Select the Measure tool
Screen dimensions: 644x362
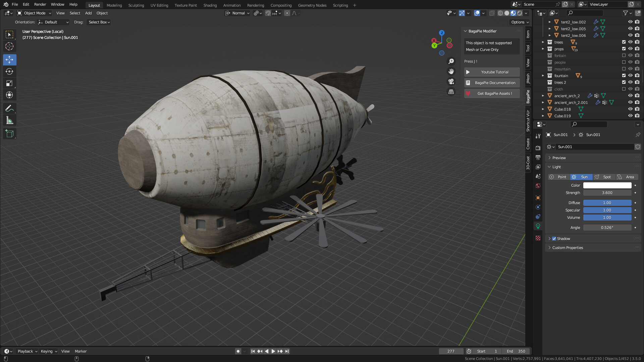tap(9, 120)
